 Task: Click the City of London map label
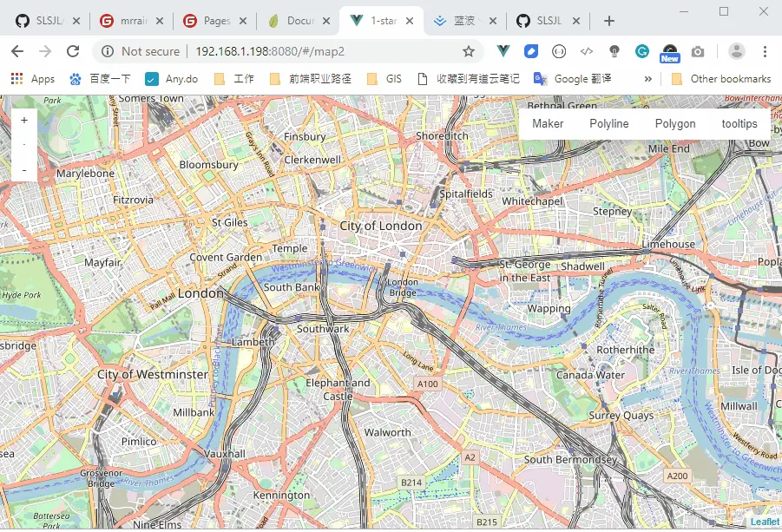tap(380, 226)
